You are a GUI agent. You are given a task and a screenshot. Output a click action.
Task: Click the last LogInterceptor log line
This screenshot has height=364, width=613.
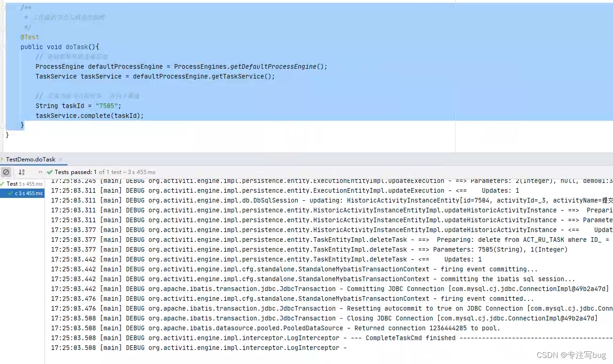click(x=199, y=348)
